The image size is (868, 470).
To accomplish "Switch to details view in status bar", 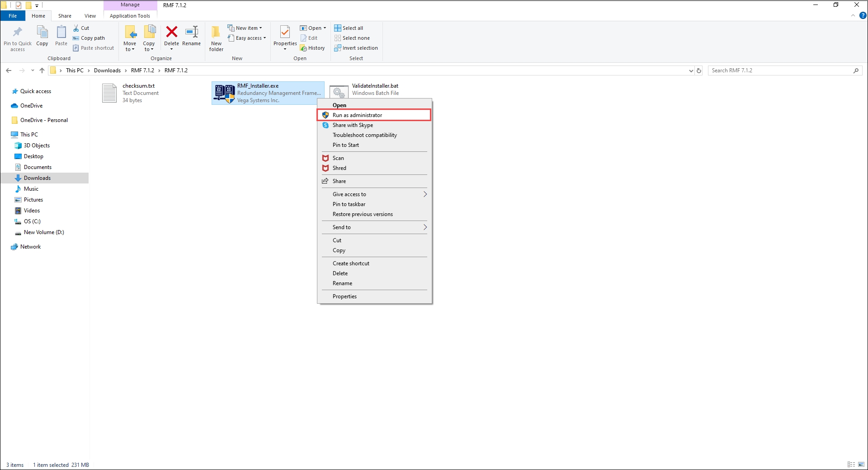I will pos(851,465).
